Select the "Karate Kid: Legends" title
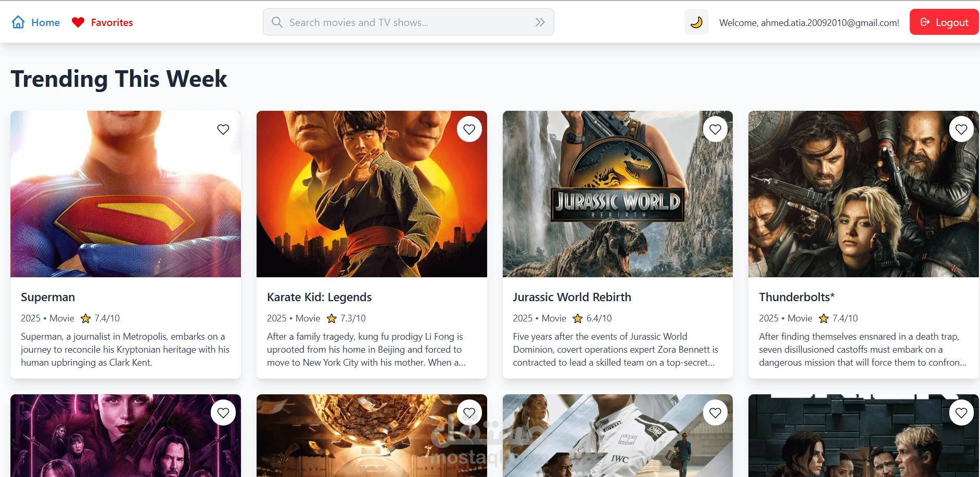 click(320, 297)
